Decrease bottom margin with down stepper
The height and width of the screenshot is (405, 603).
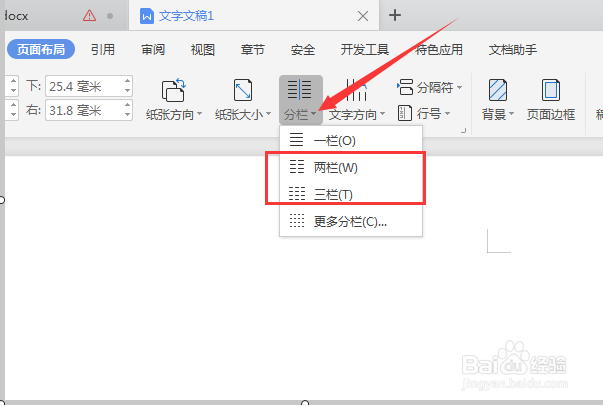coord(128,91)
